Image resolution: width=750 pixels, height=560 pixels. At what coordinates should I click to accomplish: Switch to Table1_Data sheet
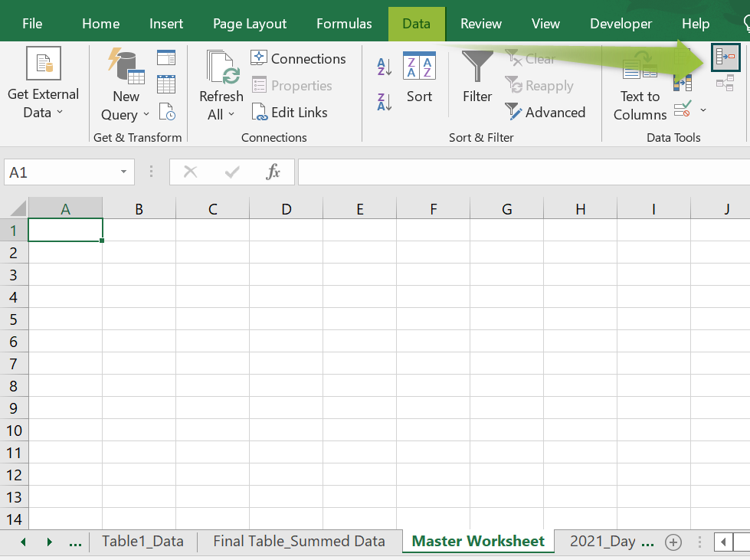pos(142,541)
